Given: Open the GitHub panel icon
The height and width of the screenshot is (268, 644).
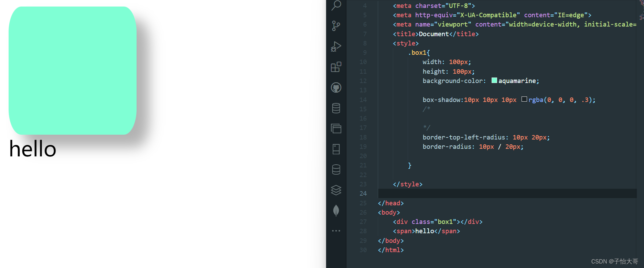Looking at the screenshot, I should pos(336,87).
